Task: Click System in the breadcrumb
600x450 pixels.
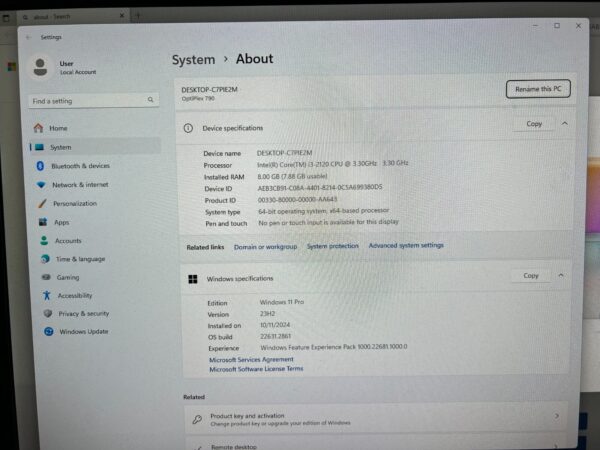Action: pos(193,60)
